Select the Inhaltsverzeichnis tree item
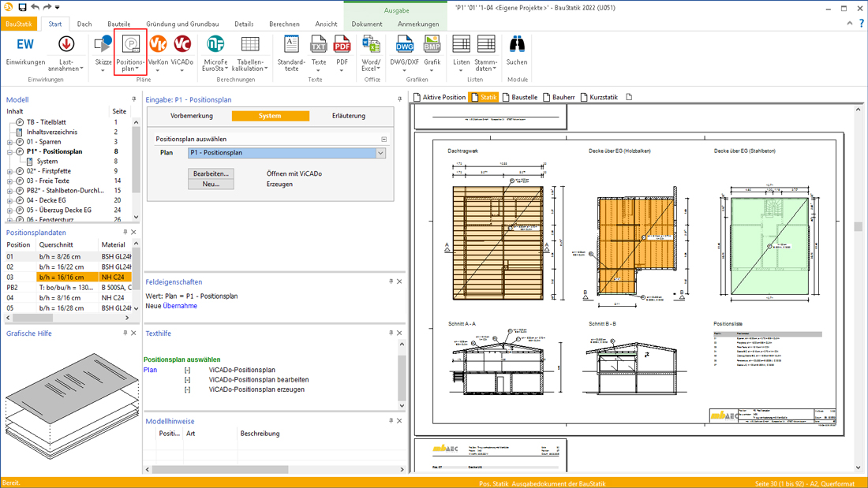The width and height of the screenshot is (868, 488). 52,132
